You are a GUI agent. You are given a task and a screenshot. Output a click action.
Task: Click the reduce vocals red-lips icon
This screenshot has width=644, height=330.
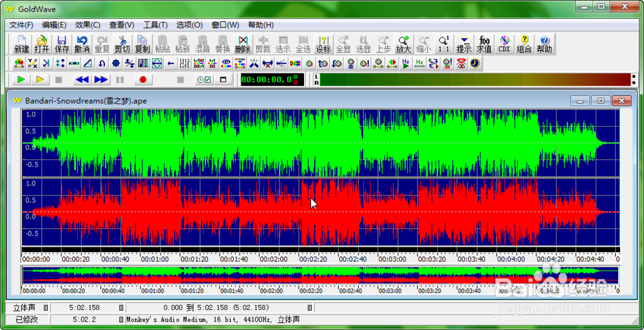[x=461, y=63]
